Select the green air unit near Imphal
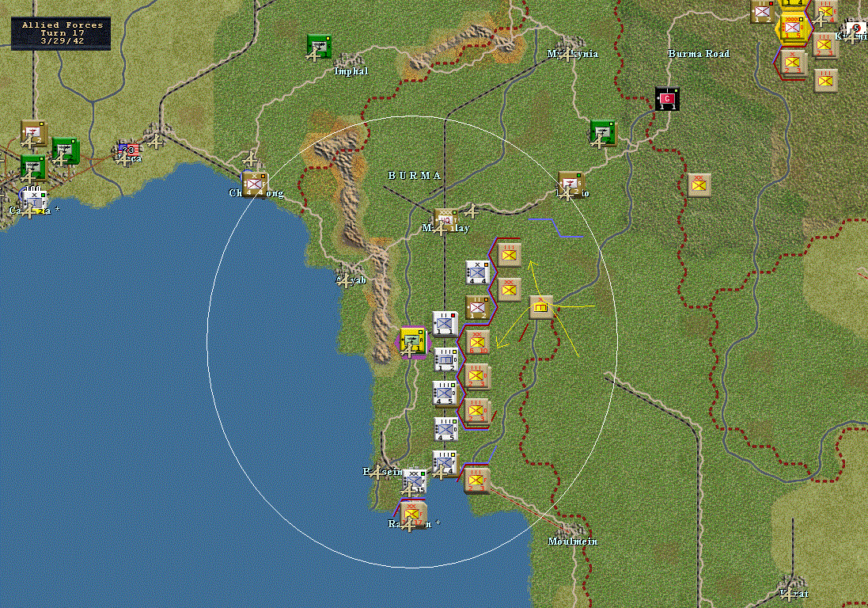The width and height of the screenshot is (868, 608). [319, 47]
